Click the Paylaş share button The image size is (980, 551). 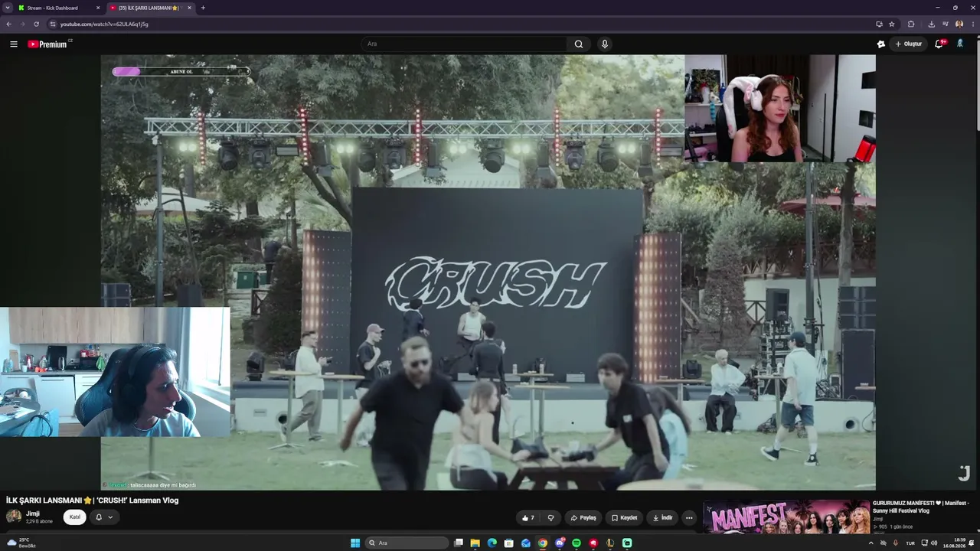tap(583, 518)
